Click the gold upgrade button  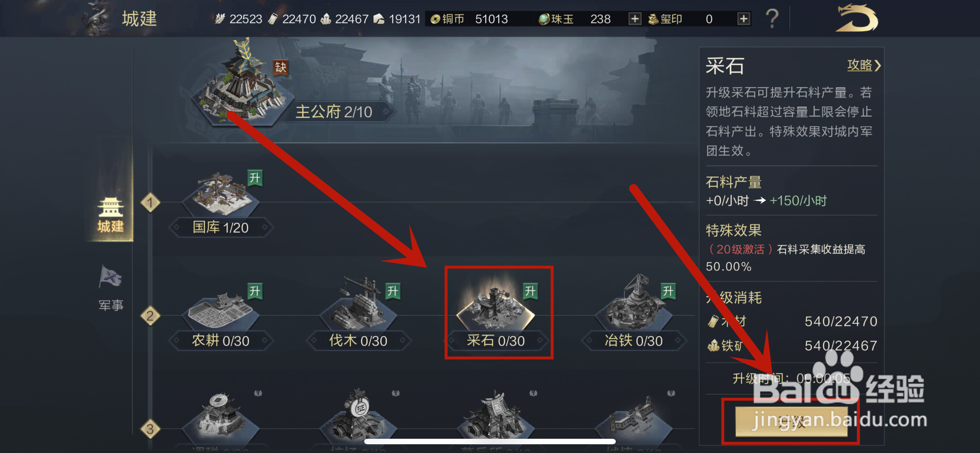[791, 422]
